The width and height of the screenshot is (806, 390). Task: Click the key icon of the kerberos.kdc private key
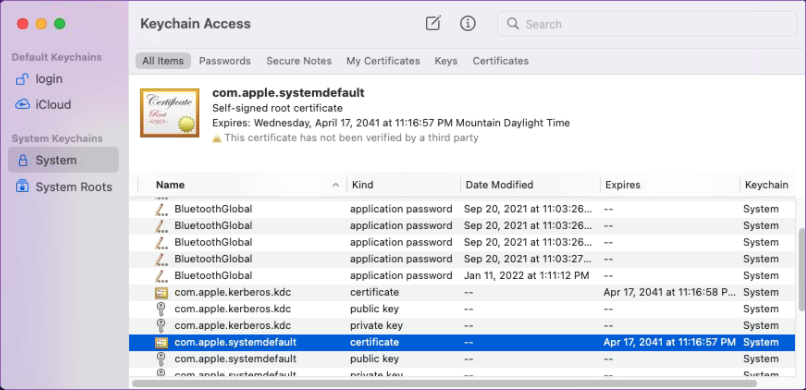[161, 326]
